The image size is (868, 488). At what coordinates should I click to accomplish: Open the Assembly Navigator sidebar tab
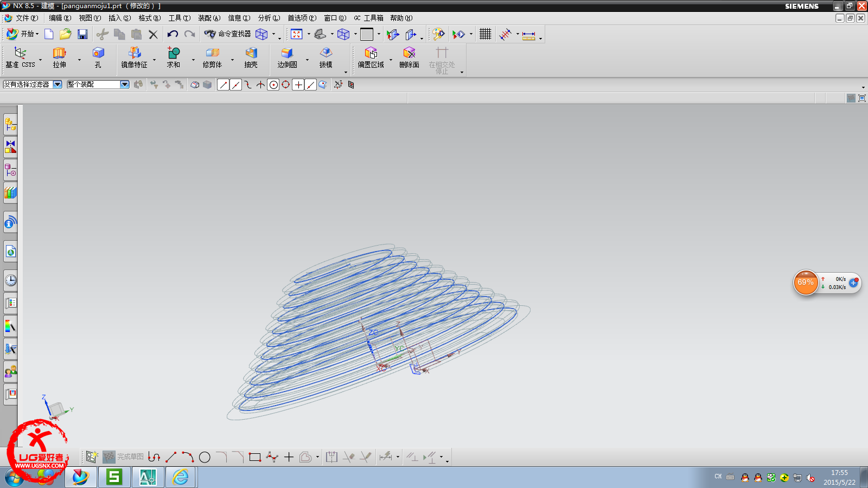pos(10,124)
